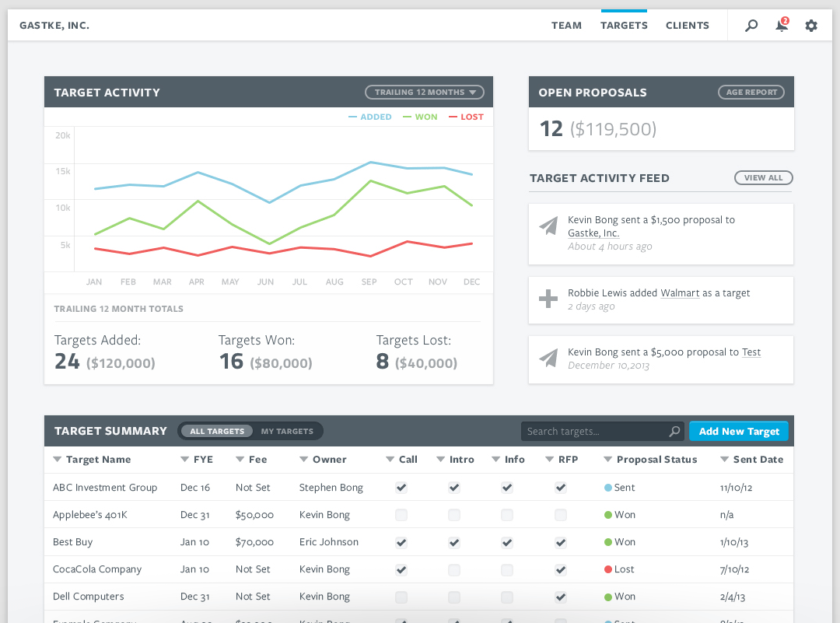Open the Walmart target link
The height and width of the screenshot is (623, 840).
(679, 292)
